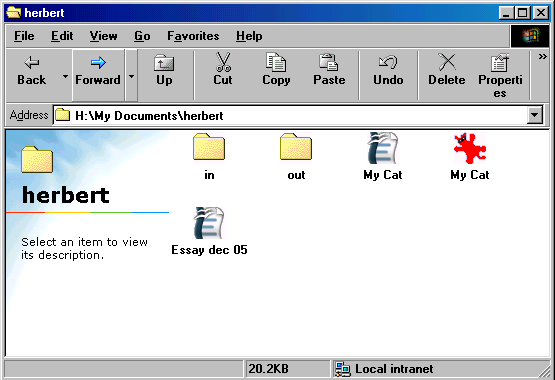Image resolution: width=555 pixels, height=380 pixels.
Task: Click the window resize grip corner
Action: [544, 371]
